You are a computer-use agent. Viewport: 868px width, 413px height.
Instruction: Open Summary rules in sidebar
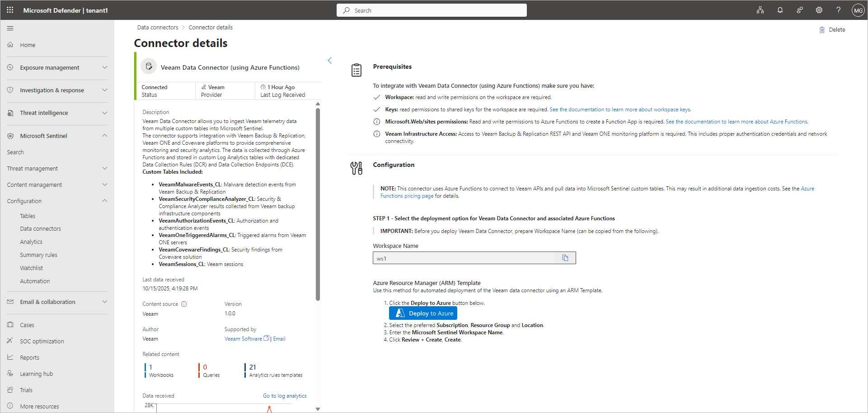coord(38,255)
